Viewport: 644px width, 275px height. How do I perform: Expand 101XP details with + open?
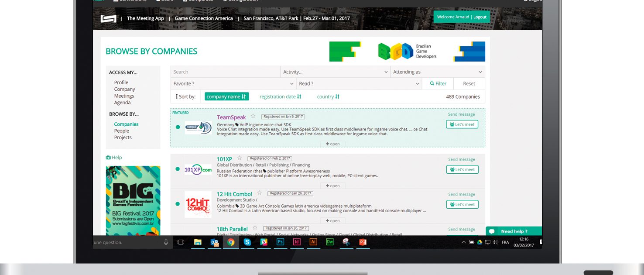(333, 186)
